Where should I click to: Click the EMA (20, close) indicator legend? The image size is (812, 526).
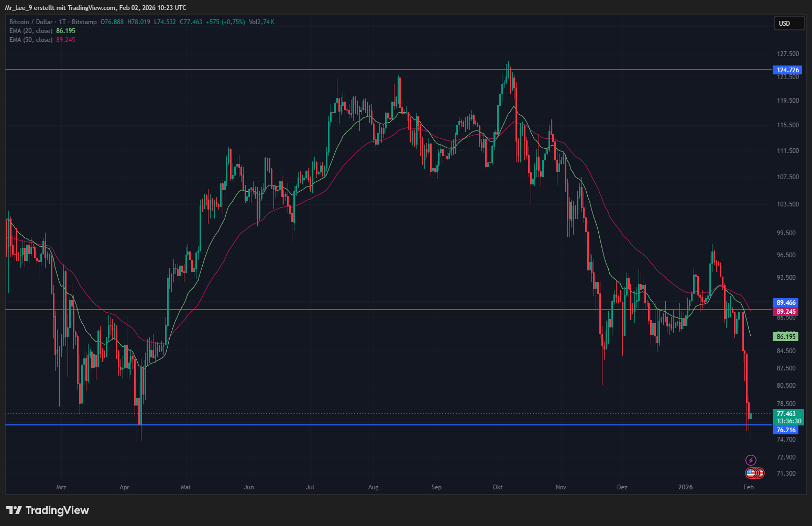tap(31, 31)
